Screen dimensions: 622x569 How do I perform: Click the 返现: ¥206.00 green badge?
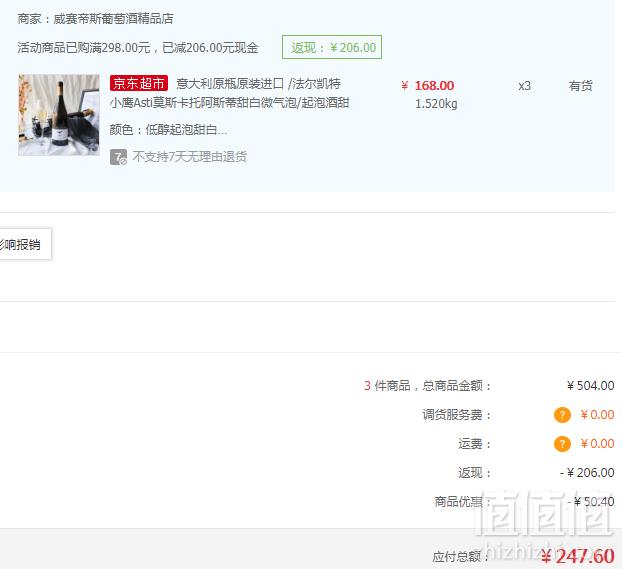pos(332,47)
